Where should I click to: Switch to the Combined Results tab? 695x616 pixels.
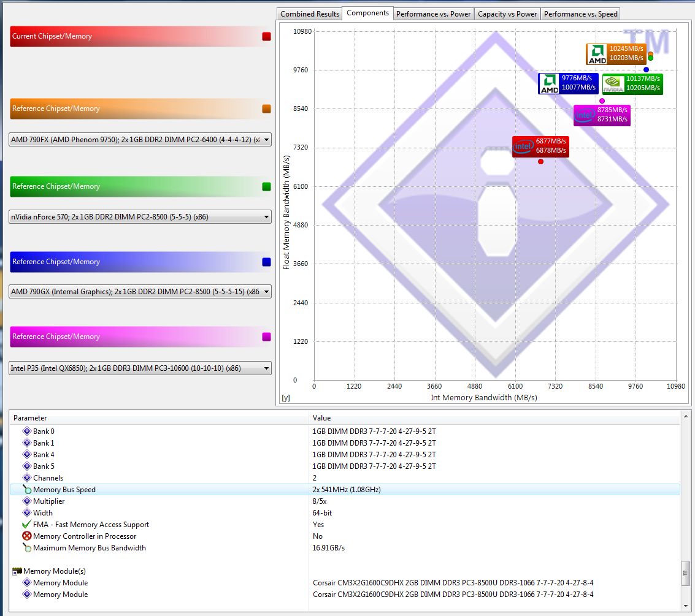coord(310,13)
